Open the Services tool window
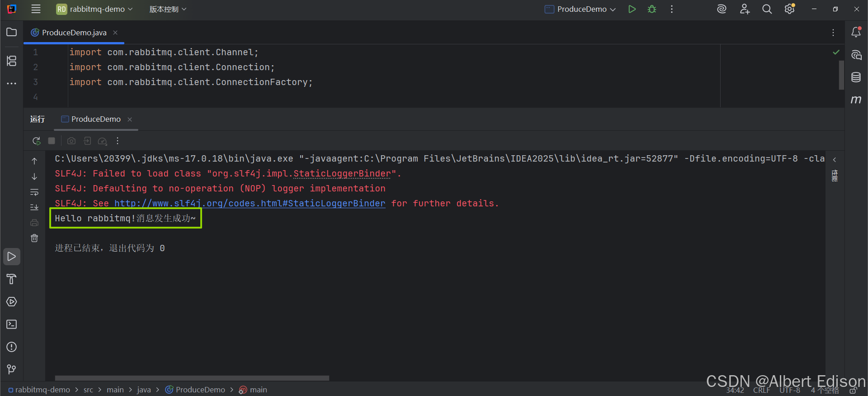The width and height of the screenshot is (868, 396). [12, 302]
